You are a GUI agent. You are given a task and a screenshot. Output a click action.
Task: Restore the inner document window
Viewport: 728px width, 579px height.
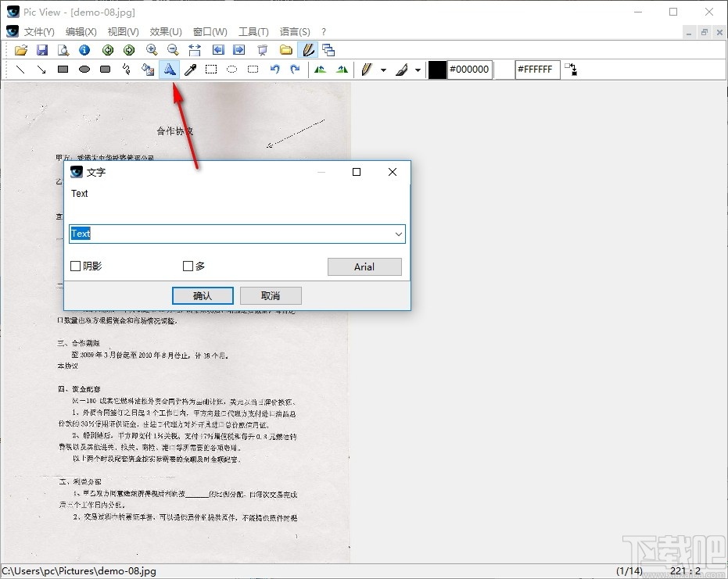click(x=704, y=32)
